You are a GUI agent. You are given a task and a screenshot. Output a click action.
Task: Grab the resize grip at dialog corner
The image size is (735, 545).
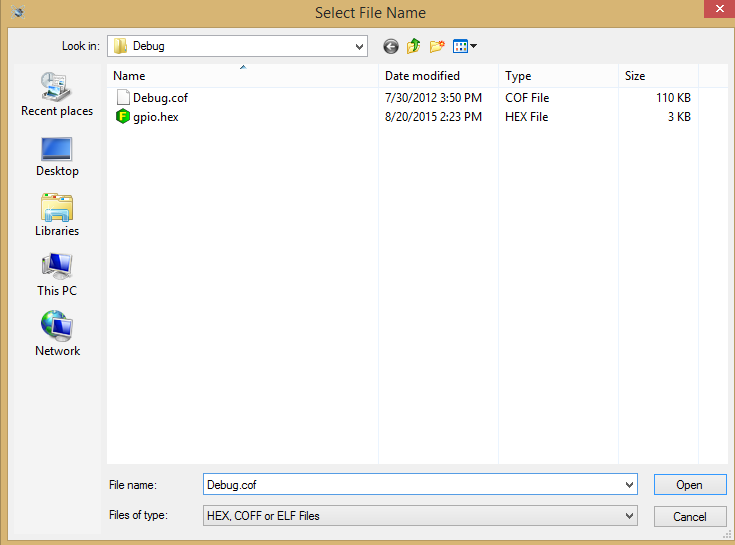728,535
